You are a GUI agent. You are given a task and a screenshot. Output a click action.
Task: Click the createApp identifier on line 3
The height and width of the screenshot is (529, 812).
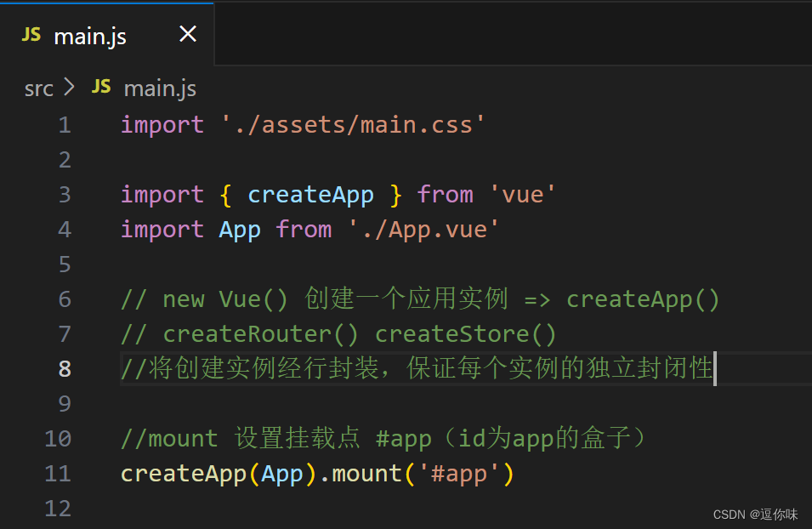click(310, 194)
